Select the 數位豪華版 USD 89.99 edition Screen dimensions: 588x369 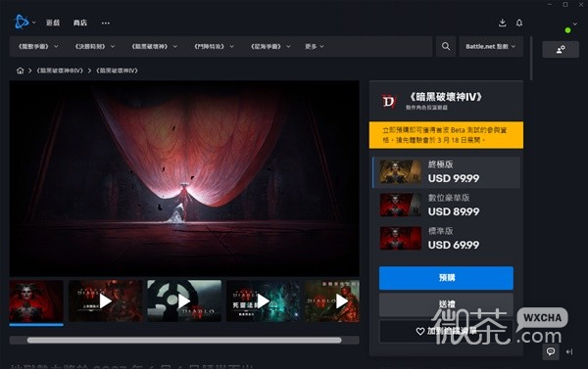point(446,205)
